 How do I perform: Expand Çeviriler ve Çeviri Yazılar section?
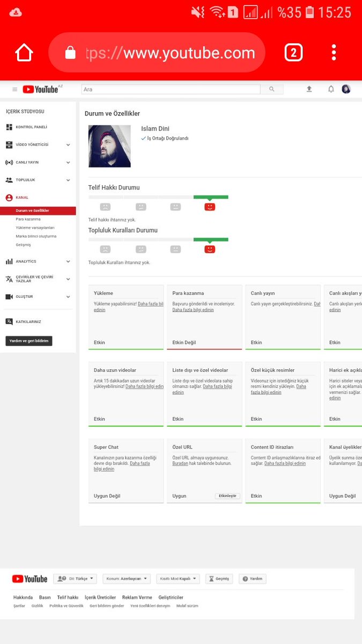[68, 279]
